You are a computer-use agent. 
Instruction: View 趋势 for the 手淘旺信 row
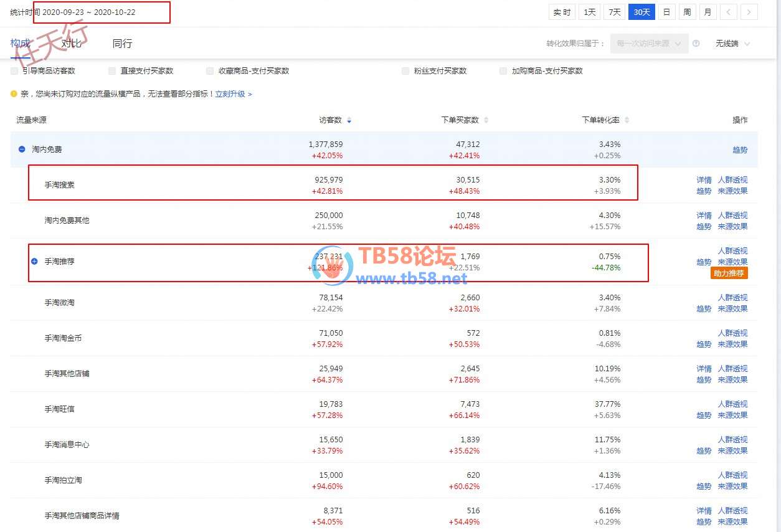tap(704, 416)
